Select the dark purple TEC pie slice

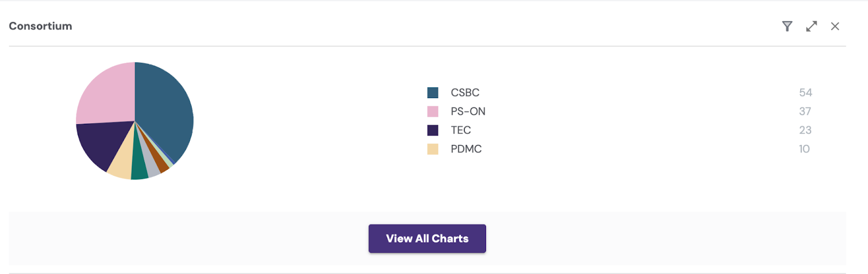click(x=100, y=144)
